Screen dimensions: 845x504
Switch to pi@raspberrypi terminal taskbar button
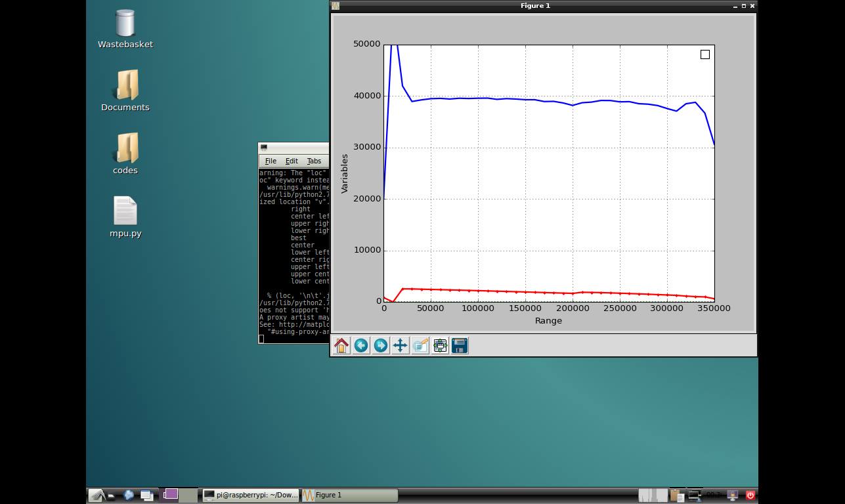coord(250,495)
